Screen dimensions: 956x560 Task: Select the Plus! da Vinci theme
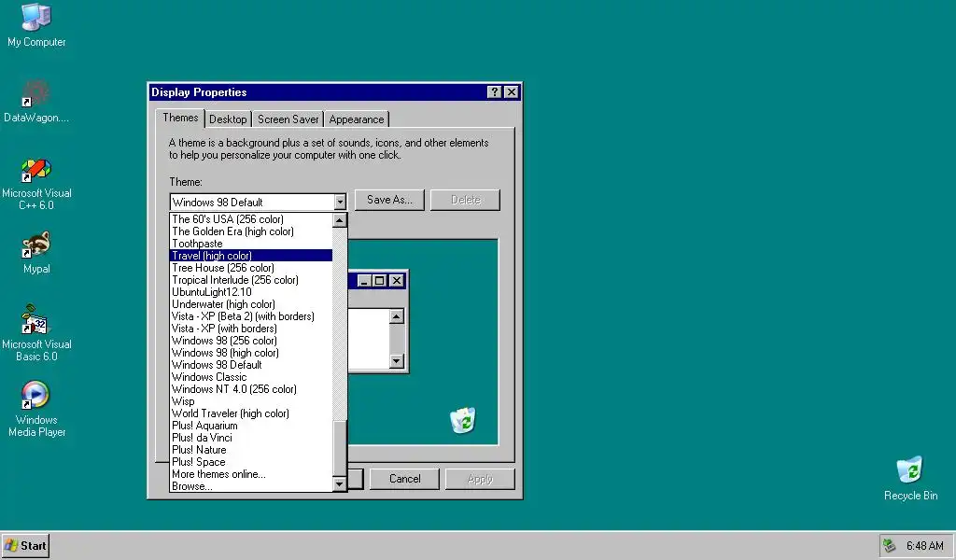tap(251, 438)
